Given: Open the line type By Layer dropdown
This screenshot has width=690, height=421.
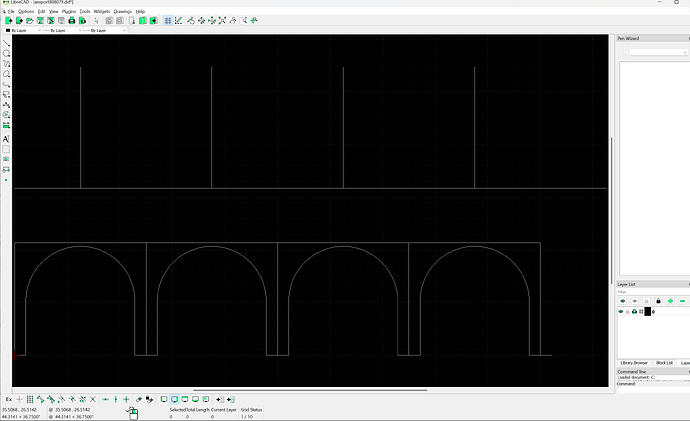Looking at the screenshot, I should coord(106,30).
